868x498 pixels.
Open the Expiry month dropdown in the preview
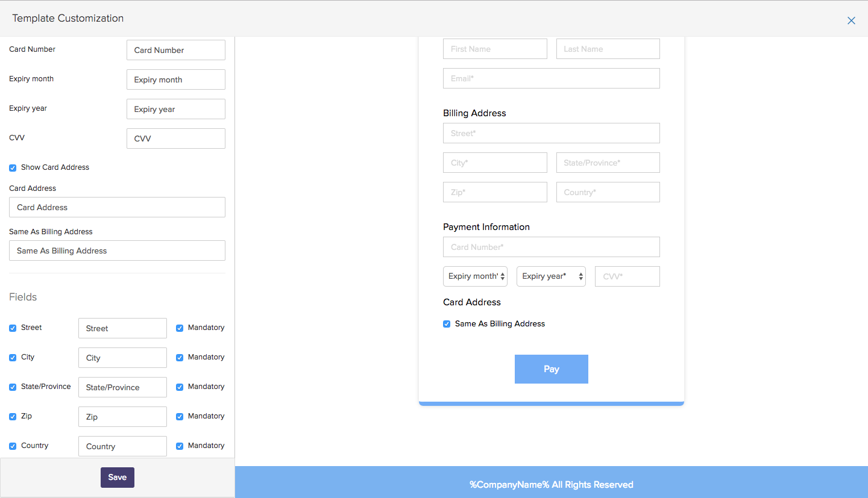(x=475, y=276)
